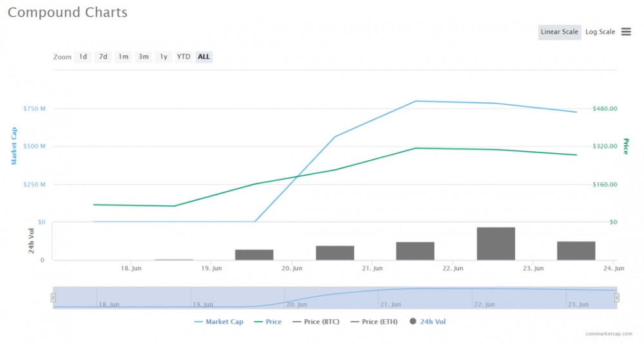Switch chart to Log Scale
644x345 pixels.
click(x=600, y=32)
